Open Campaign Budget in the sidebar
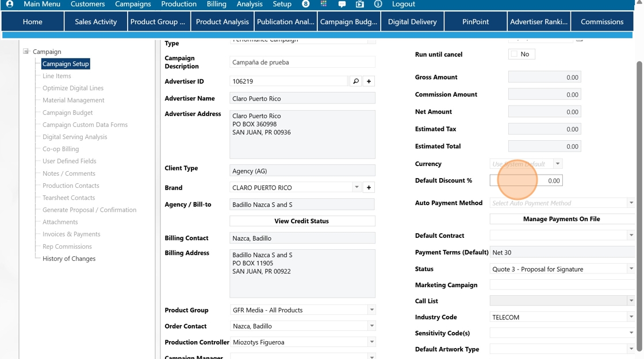Screen dimensions: 644x359 click(x=68, y=113)
